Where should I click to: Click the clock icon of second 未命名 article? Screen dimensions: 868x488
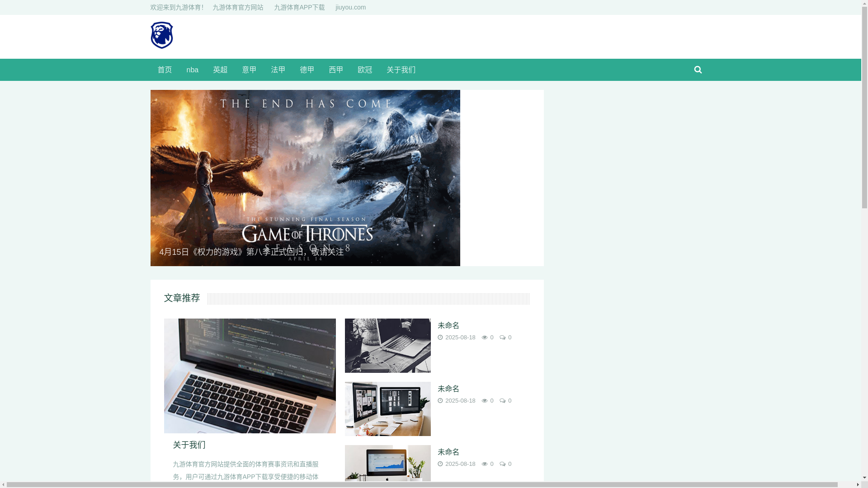click(x=440, y=400)
